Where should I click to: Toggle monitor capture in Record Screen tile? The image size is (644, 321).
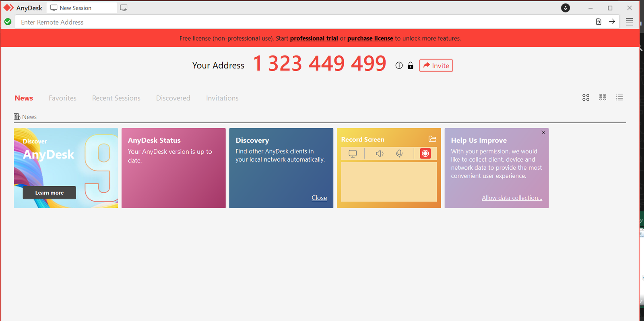tap(353, 153)
